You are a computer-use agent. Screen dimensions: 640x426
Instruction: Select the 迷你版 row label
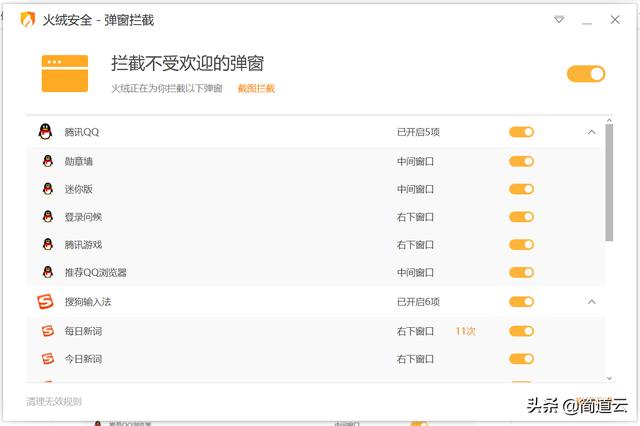(78, 189)
